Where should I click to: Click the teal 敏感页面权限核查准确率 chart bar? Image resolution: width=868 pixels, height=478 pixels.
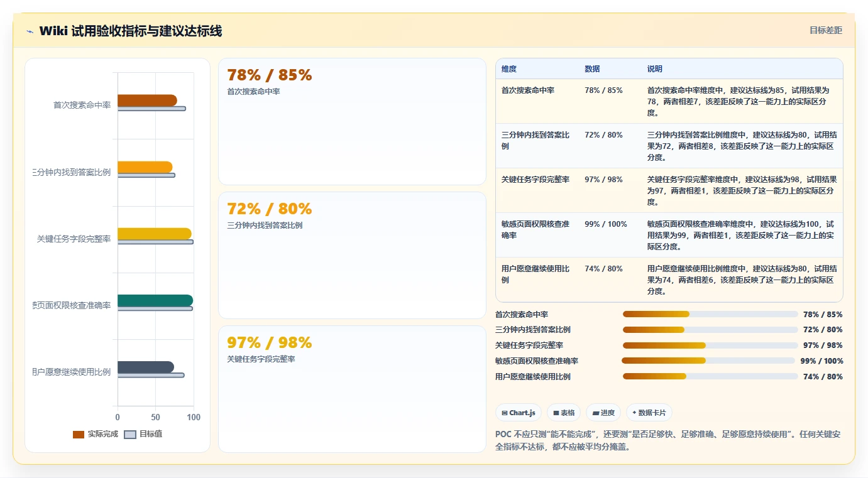[x=155, y=300]
